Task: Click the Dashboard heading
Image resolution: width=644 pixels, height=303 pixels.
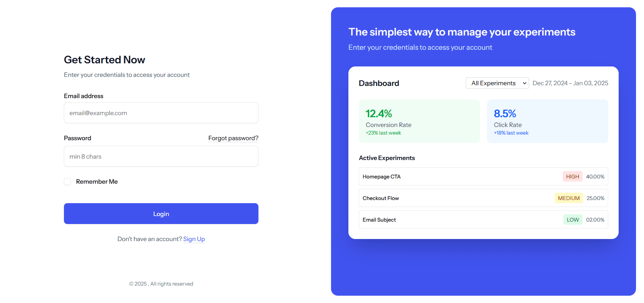Action: pos(379,83)
